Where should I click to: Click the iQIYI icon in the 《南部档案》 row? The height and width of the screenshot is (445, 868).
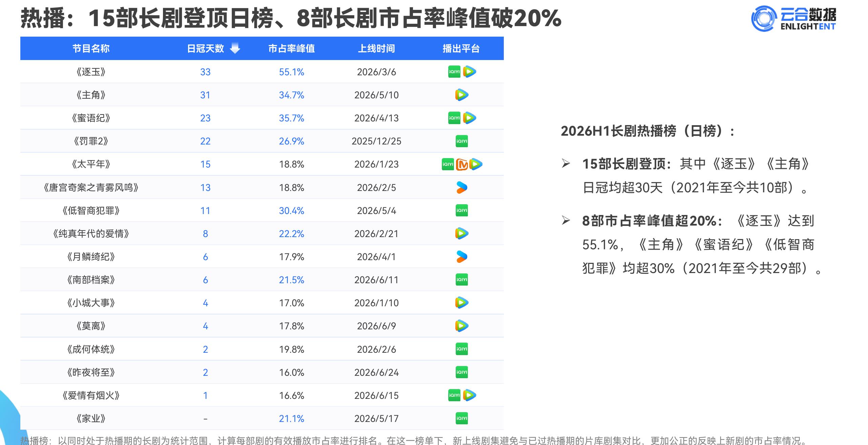(461, 279)
